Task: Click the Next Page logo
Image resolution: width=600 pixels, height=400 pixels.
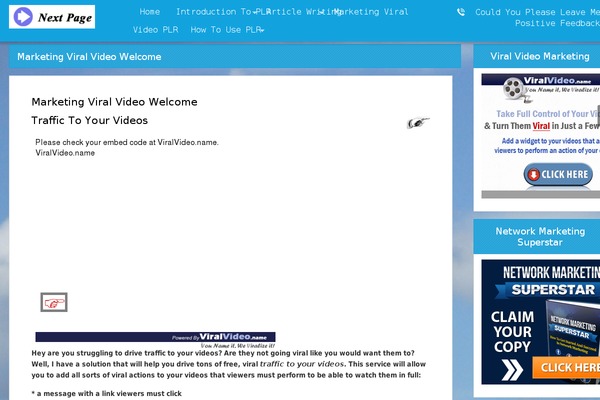Action: point(52,17)
